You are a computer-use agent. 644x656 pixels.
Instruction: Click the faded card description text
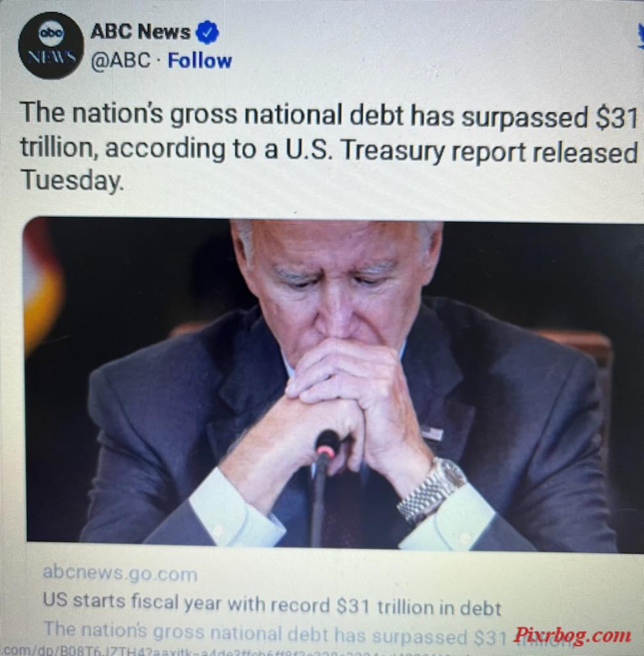click(x=276, y=634)
